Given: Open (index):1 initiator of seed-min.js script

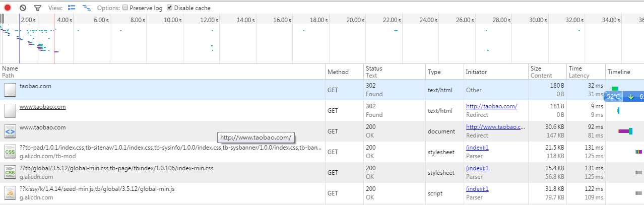Looking at the screenshot, I should pos(477,189).
